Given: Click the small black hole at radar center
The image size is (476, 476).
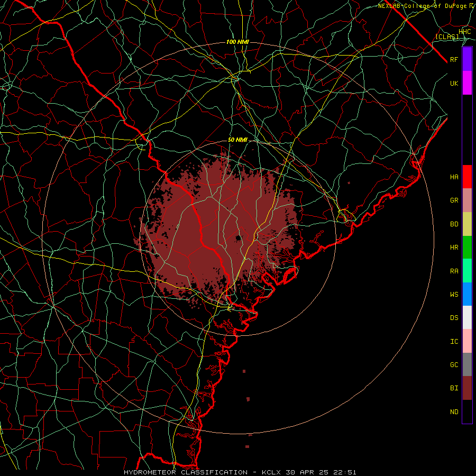Looking at the screenshot, I should coord(239,237).
